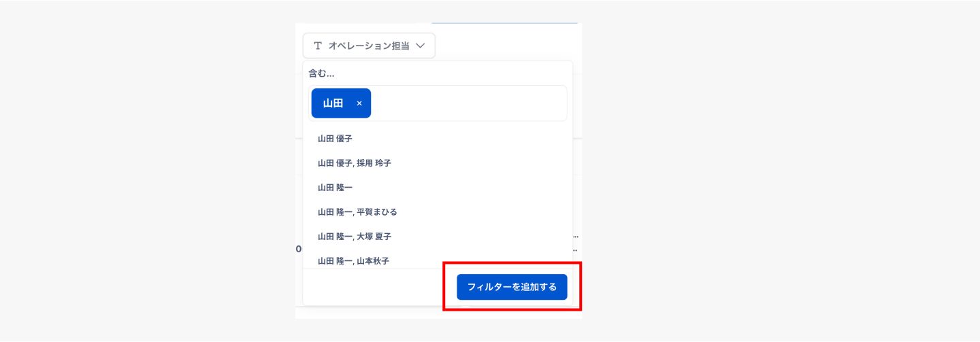Click the text-type T icon
The image size is (980, 342).
tap(318, 46)
